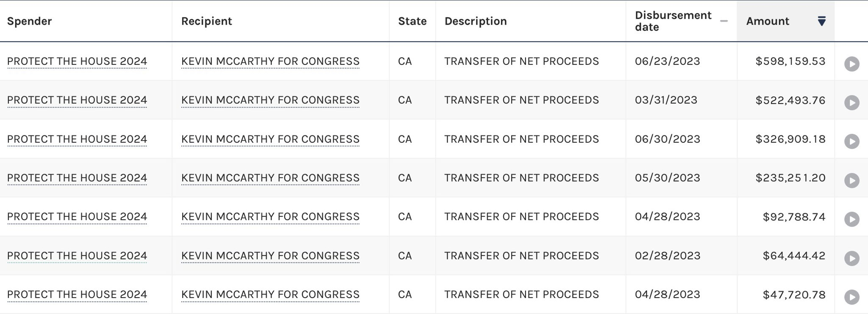
Task: Open row details arrow for $235,251.20 transfer
Action: (851, 180)
